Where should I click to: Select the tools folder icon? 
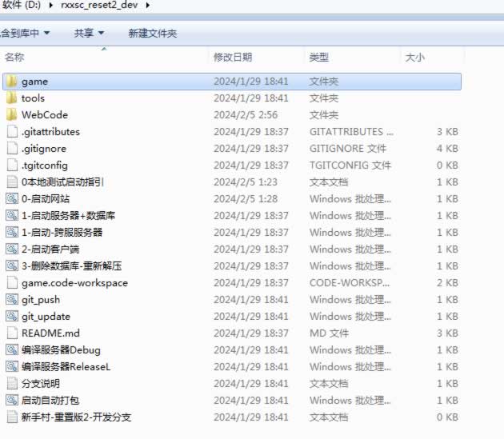pos(12,98)
